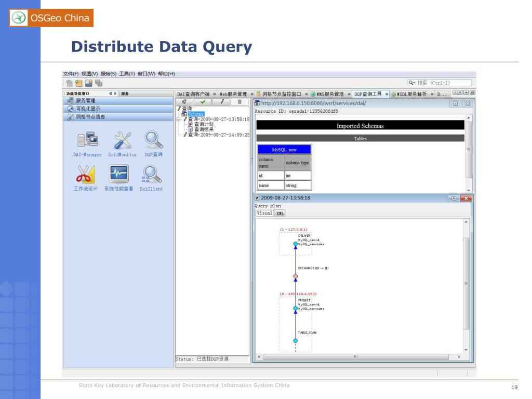Close the 2009-08-27-13:58:18 query plan window
The height and width of the screenshot is (399, 532).
tap(466, 198)
